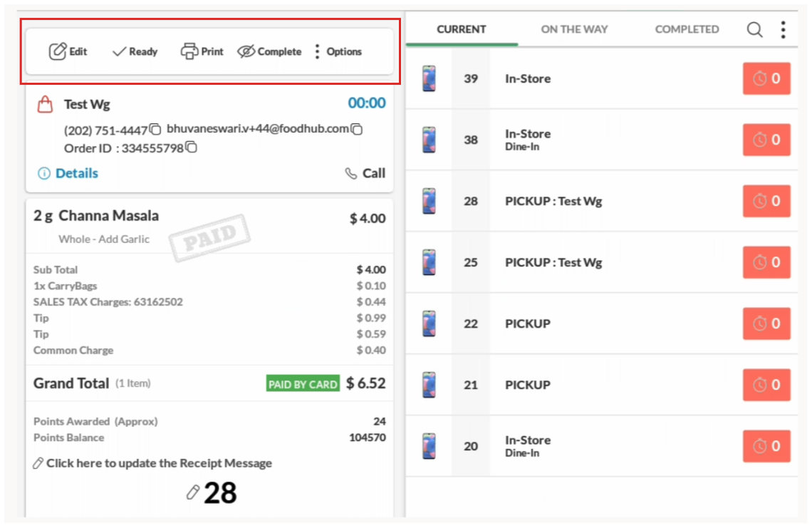Switch to the CURRENT tab
This screenshot has height=528, width=812.
tap(462, 29)
